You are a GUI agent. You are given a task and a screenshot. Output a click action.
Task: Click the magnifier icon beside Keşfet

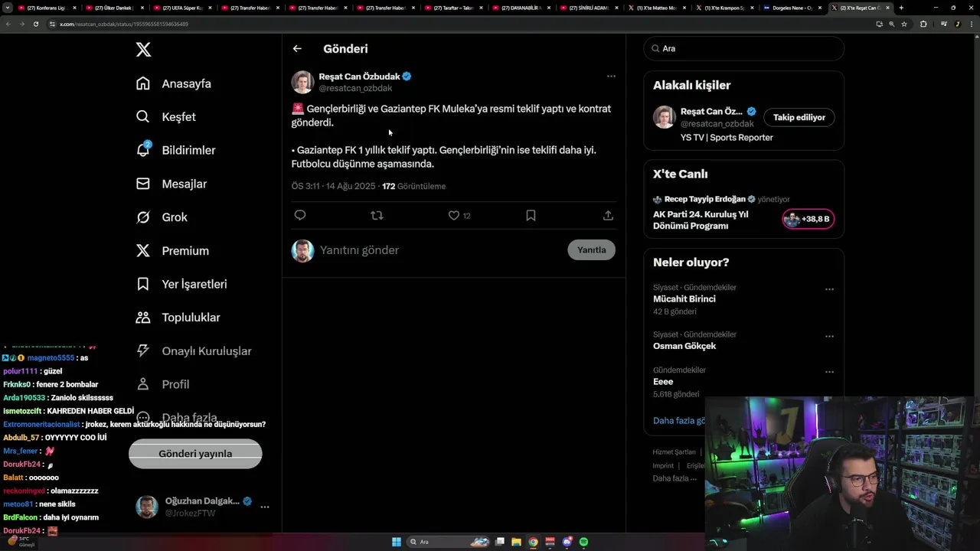pos(143,117)
